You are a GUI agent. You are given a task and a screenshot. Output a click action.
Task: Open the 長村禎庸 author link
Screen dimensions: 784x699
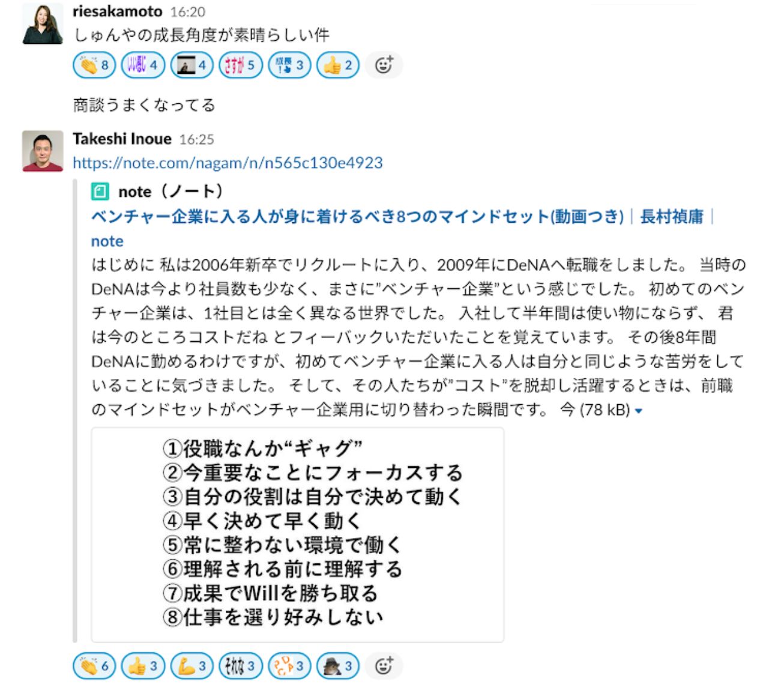[672, 216]
